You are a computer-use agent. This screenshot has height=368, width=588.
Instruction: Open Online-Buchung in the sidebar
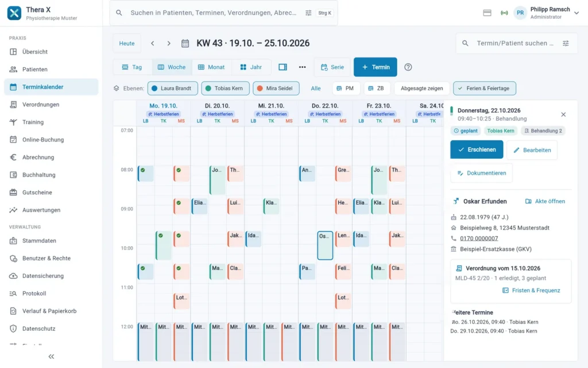click(51, 140)
